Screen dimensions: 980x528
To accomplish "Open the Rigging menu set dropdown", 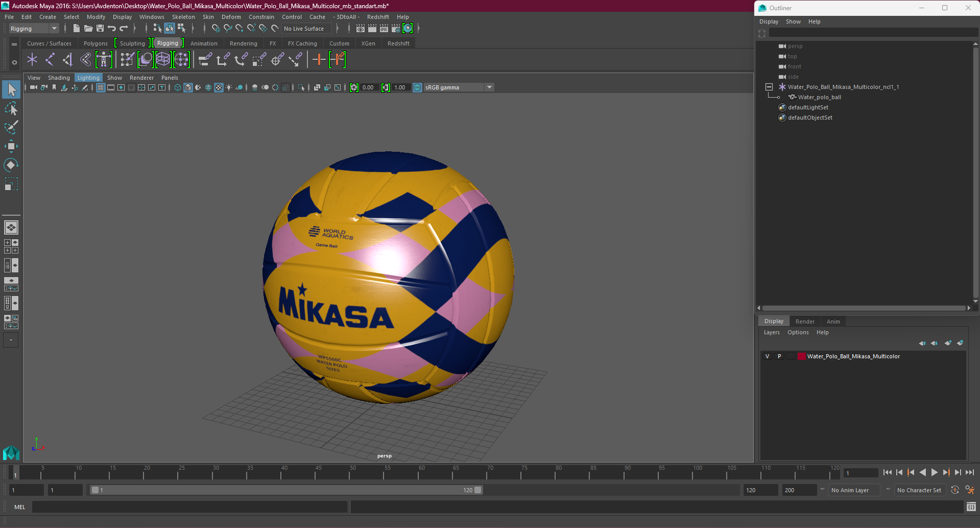I will (x=34, y=29).
